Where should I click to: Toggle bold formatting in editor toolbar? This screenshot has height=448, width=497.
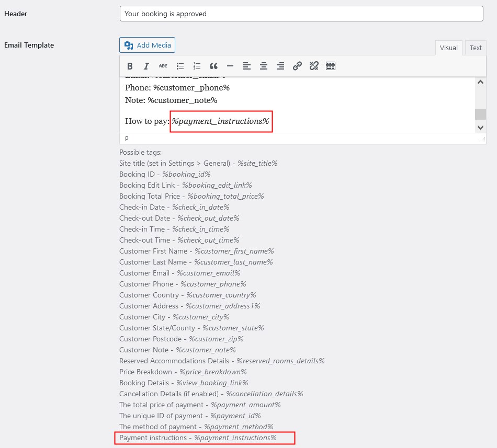[x=130, y=66]
